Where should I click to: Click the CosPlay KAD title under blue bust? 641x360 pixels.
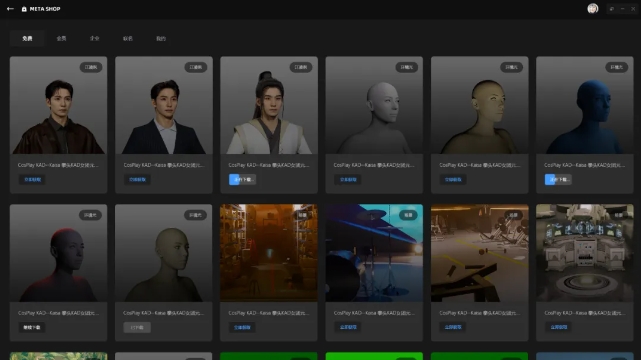585,165
